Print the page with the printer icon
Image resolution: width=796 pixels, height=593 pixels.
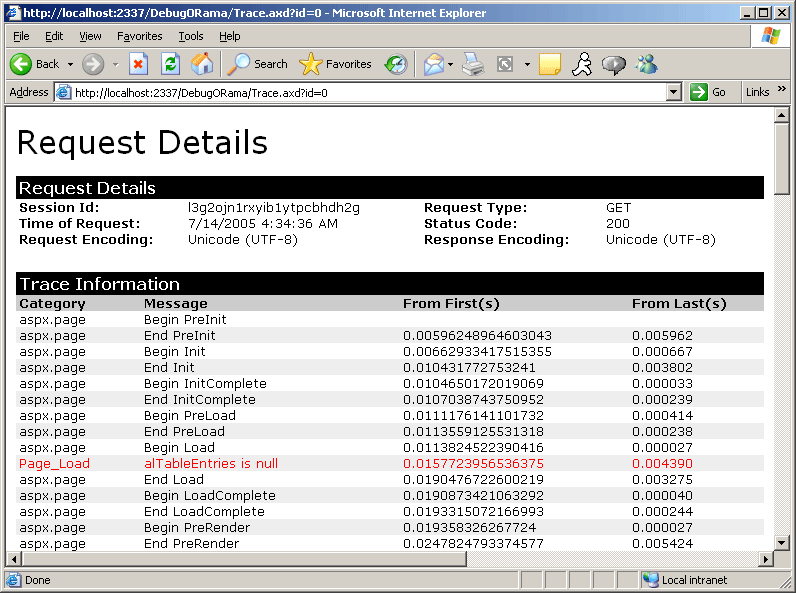tap(473, 64)
